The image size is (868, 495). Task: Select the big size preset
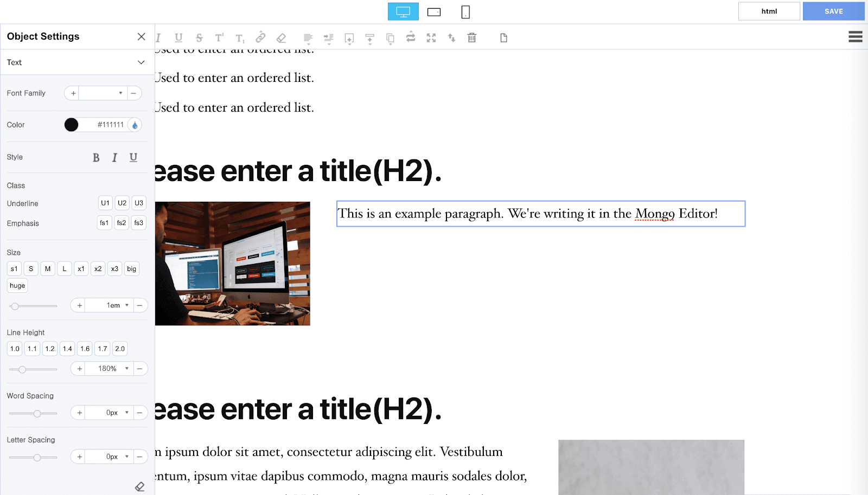pyautogui.click(x=131, y=269)
